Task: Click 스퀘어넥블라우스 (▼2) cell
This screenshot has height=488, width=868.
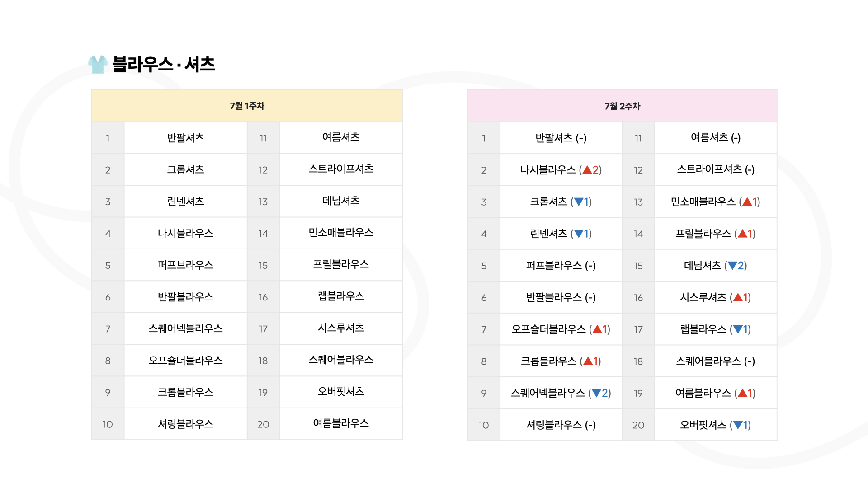Action: [561, 393]
